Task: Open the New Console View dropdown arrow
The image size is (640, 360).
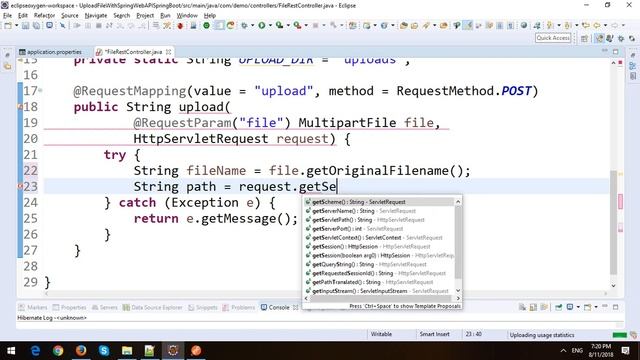Action: [596, 307]
